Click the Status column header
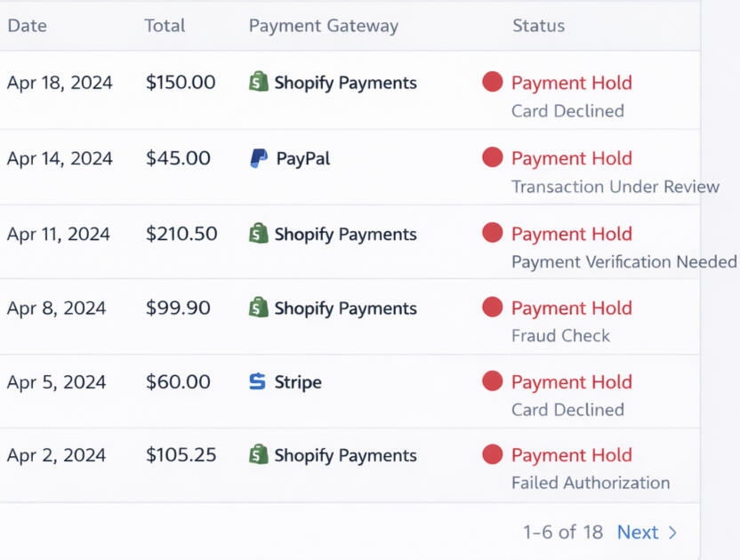 pyautogui.click(x=538, y=26)
